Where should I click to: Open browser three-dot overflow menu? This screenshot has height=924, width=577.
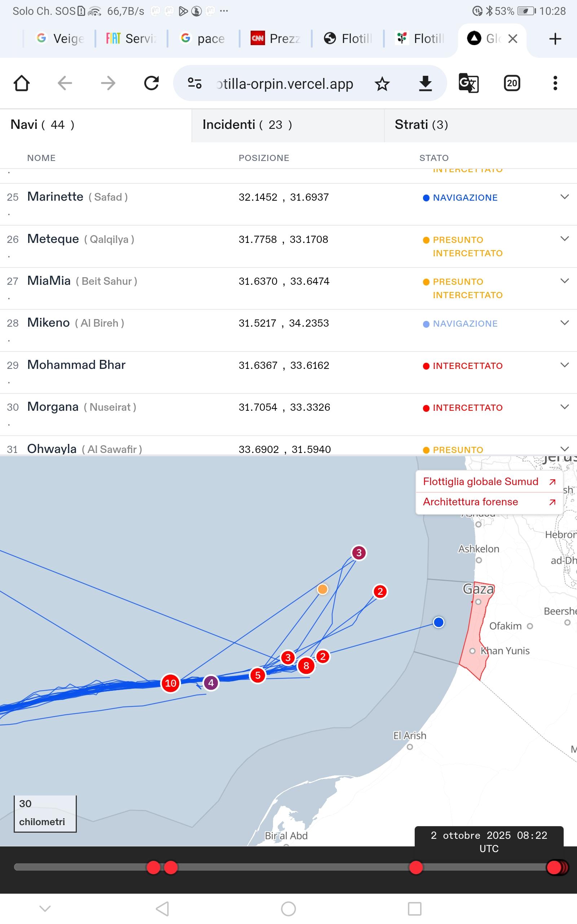[555, 83]
